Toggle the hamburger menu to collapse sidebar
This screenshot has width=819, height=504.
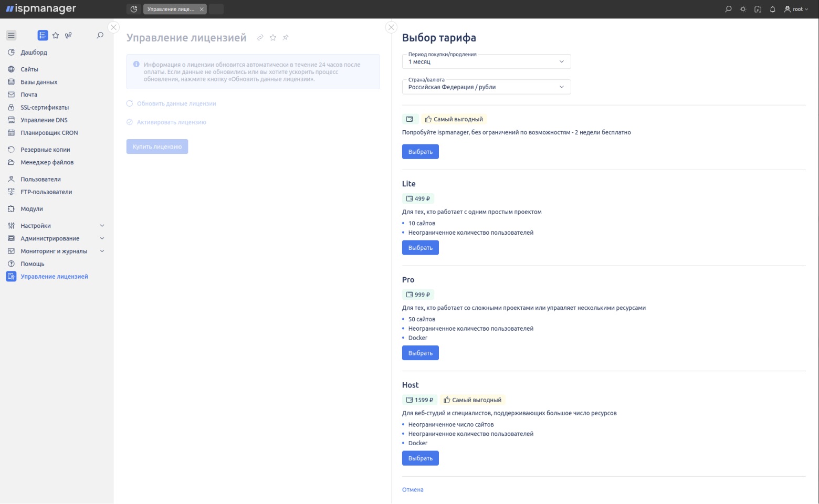click(11, 35)
